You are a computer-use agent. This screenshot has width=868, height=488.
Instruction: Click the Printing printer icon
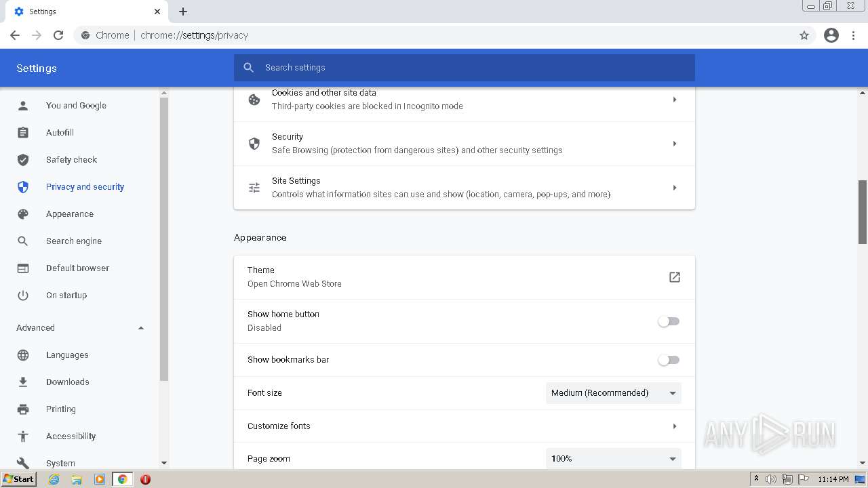pos(23,409)
